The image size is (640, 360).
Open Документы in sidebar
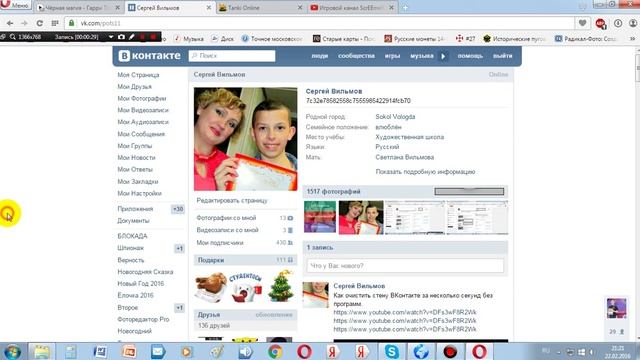133,221
